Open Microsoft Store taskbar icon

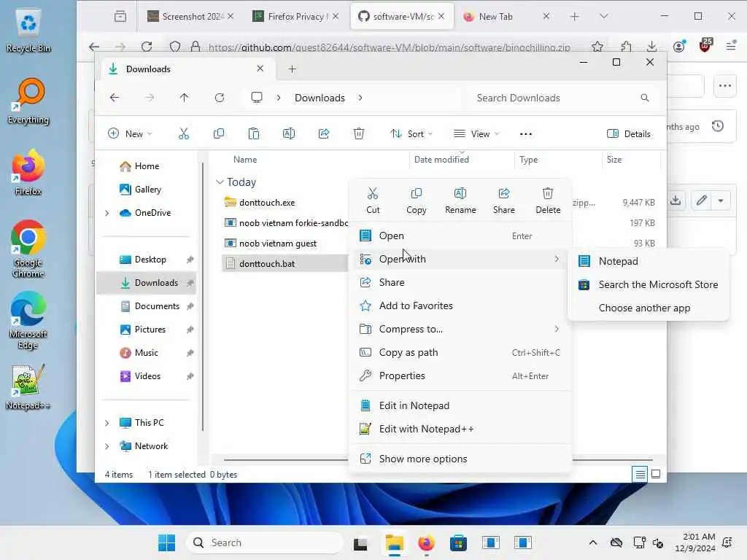tap(458, 542)
